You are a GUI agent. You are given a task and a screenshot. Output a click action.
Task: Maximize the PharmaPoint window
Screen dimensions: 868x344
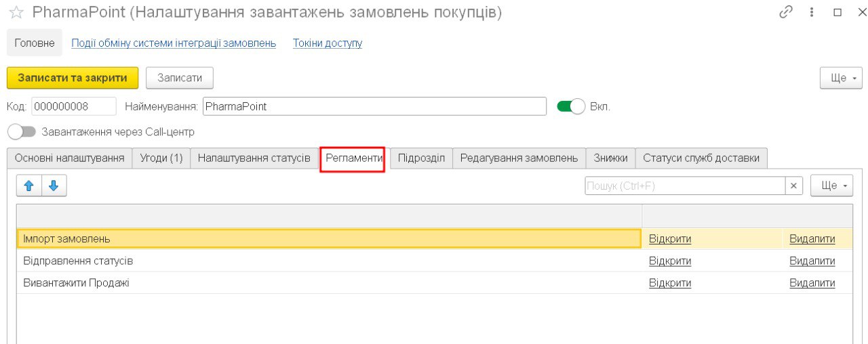[837, 13]
